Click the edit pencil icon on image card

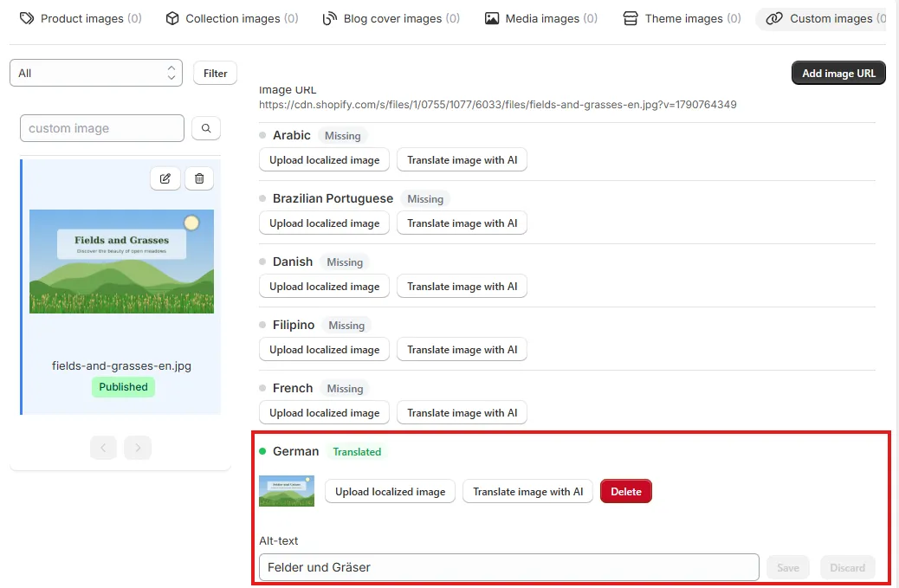pos(165,178)
